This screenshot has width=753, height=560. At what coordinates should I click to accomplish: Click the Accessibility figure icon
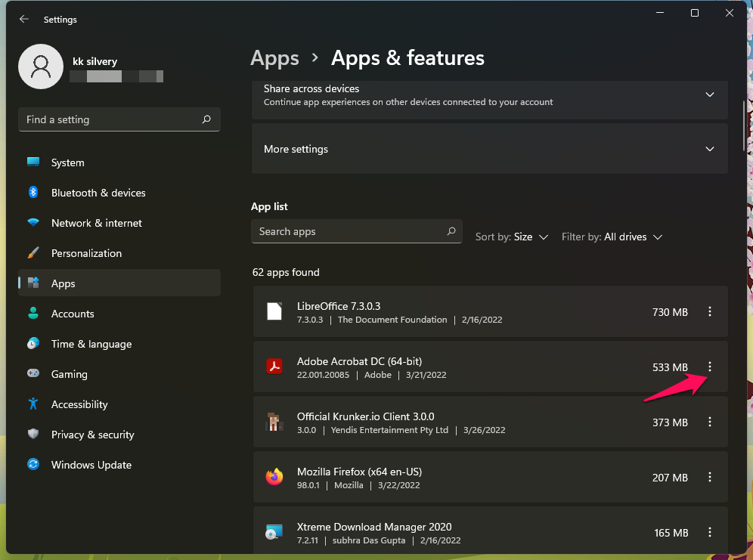click(33, 404)
